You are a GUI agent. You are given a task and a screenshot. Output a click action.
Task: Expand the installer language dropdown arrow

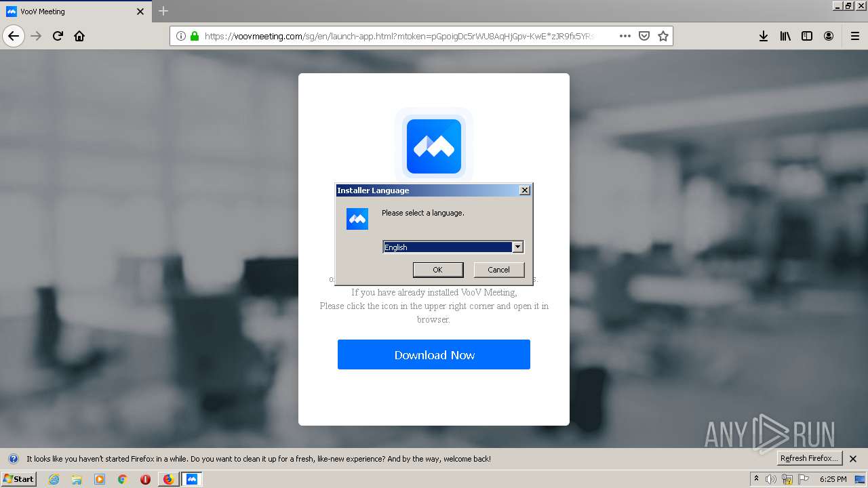click(517, 247)
